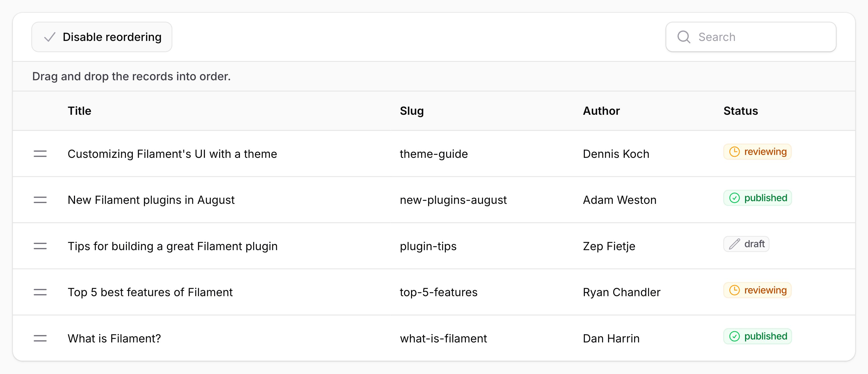This screenshot has height=374, width=868.
Task: Click the reviewing status badge on Dennis Koch's row
Action: pos(757,151)
